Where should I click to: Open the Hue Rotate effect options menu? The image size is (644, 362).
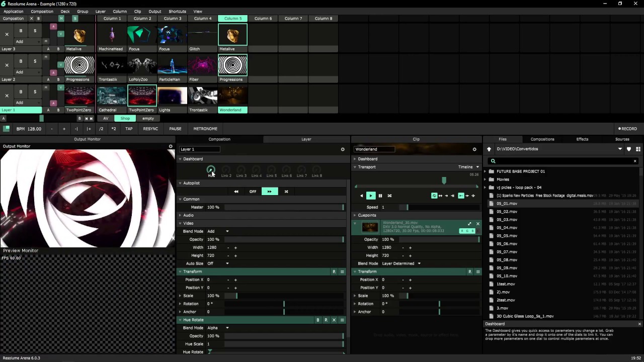click(x=342, y=320)
